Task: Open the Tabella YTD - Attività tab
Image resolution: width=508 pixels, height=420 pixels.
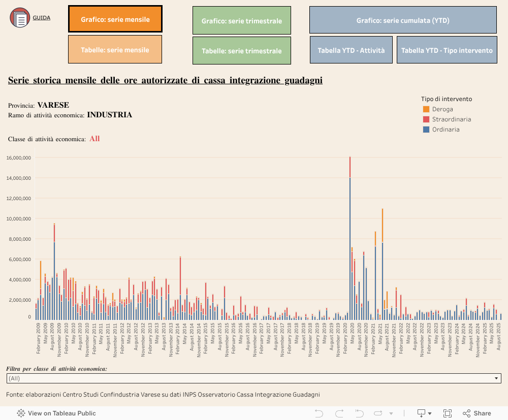Action: tap(351, 50)
